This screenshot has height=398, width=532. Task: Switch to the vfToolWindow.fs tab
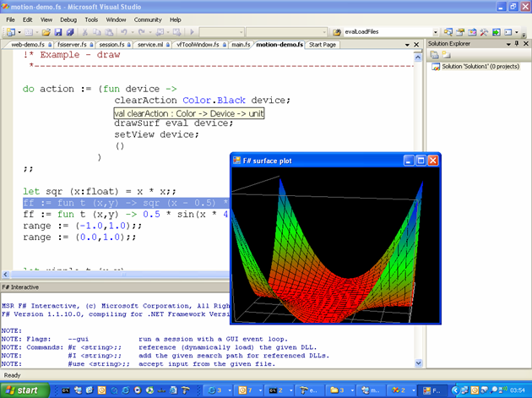(199, 45)
